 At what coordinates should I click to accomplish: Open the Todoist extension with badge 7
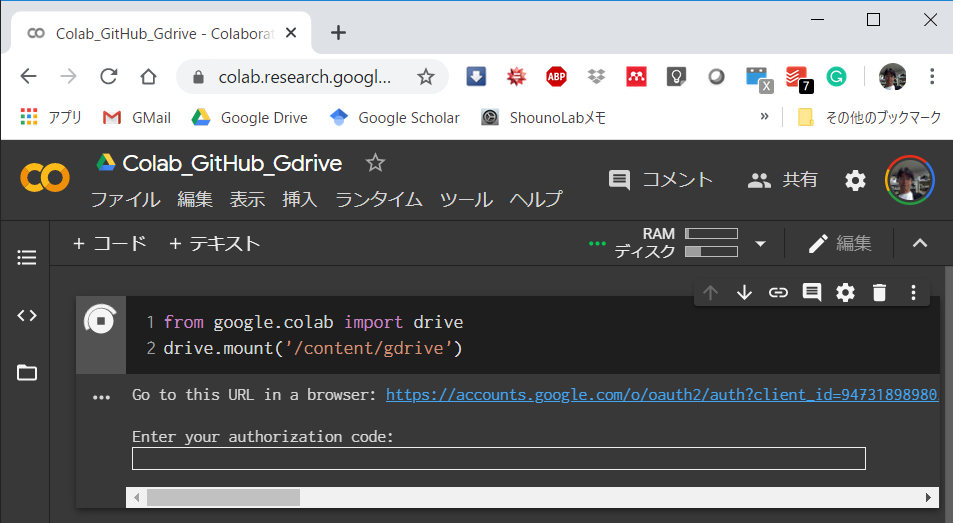click(x=798, y=78)
